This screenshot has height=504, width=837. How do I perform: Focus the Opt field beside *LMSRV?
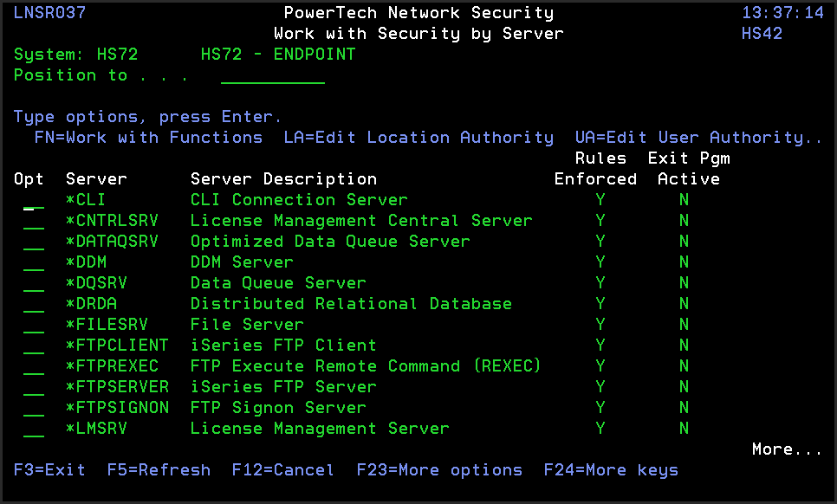pyautogui.click(x=34, y=430)
